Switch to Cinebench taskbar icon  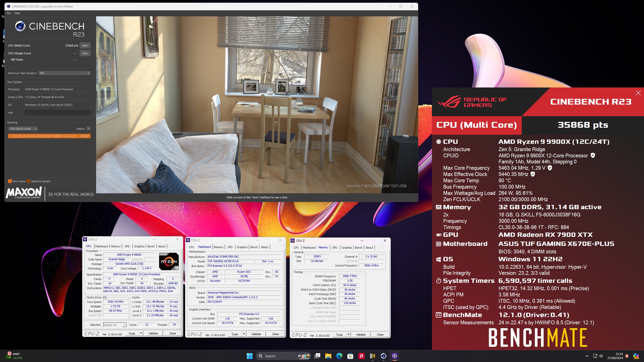[383, 356]
